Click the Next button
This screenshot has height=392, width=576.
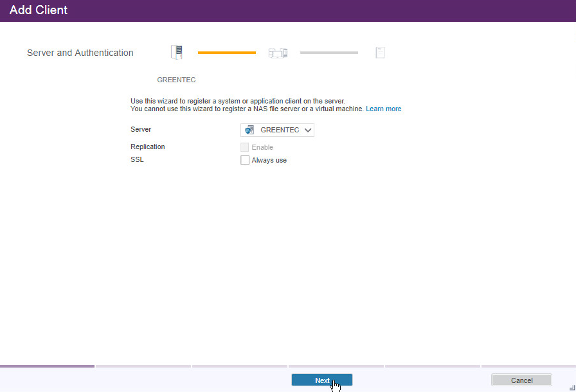point(321,380)
